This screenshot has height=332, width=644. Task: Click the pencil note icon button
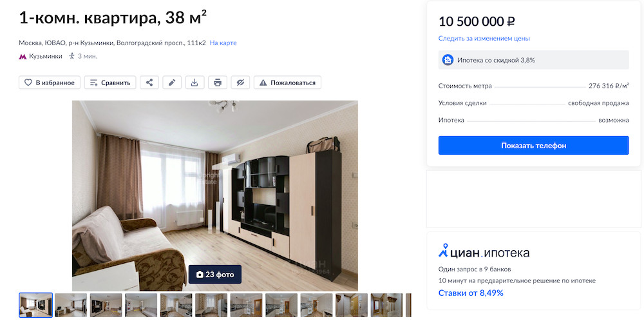(172, 83)
